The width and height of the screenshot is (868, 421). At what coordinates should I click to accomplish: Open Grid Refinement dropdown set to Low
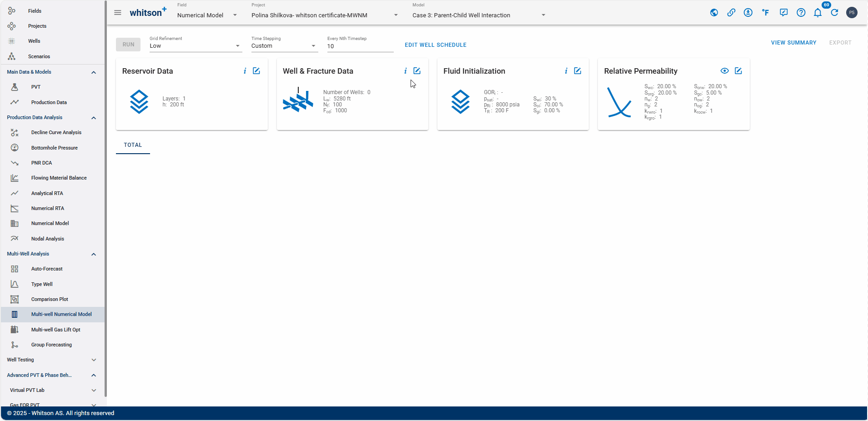click(196, 46)
